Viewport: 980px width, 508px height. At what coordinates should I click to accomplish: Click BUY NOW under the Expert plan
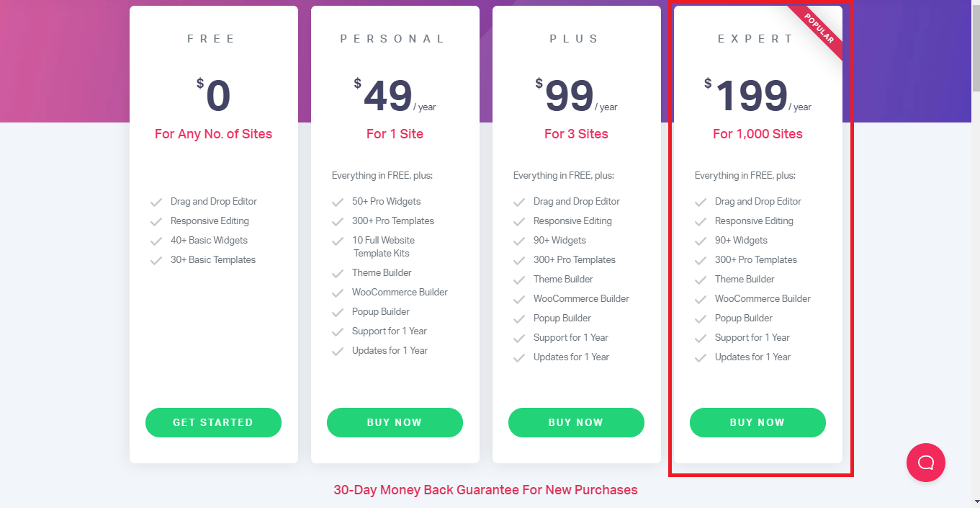pyautogui.click(x=758, y=422)
